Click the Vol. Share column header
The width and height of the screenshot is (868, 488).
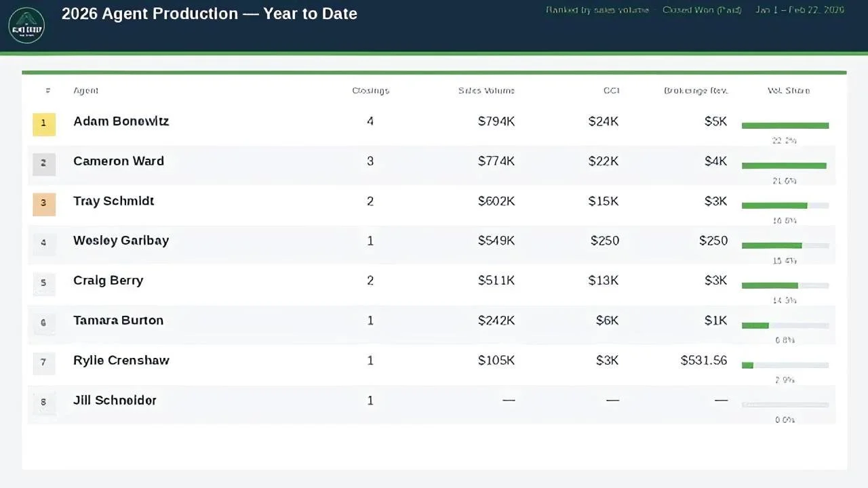(789, 91)
